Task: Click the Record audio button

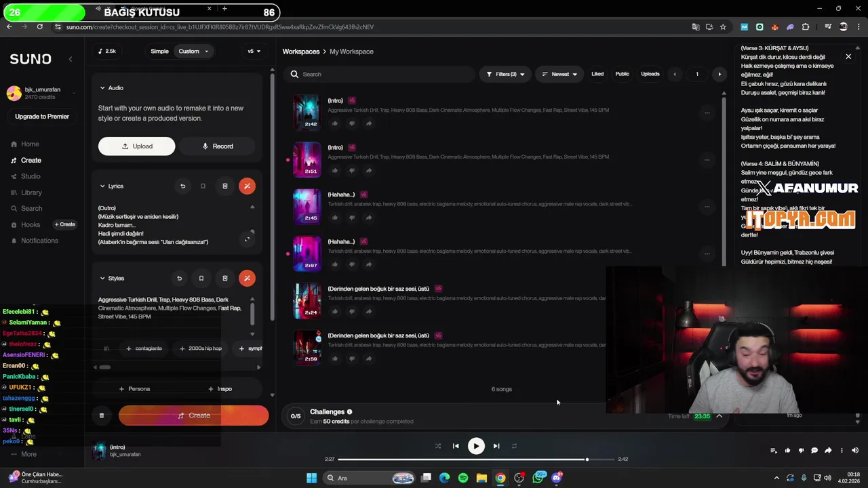Action: click(x=217, y=146)
